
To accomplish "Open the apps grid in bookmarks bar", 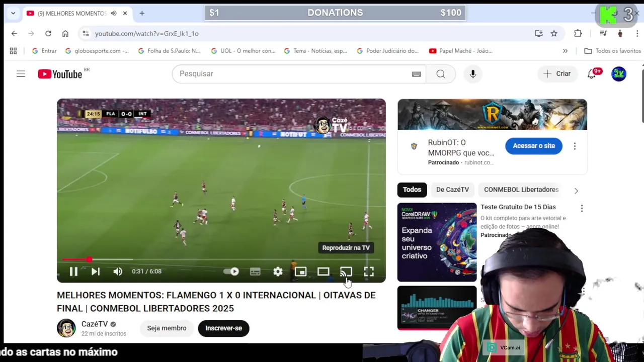I will point(13,51).
